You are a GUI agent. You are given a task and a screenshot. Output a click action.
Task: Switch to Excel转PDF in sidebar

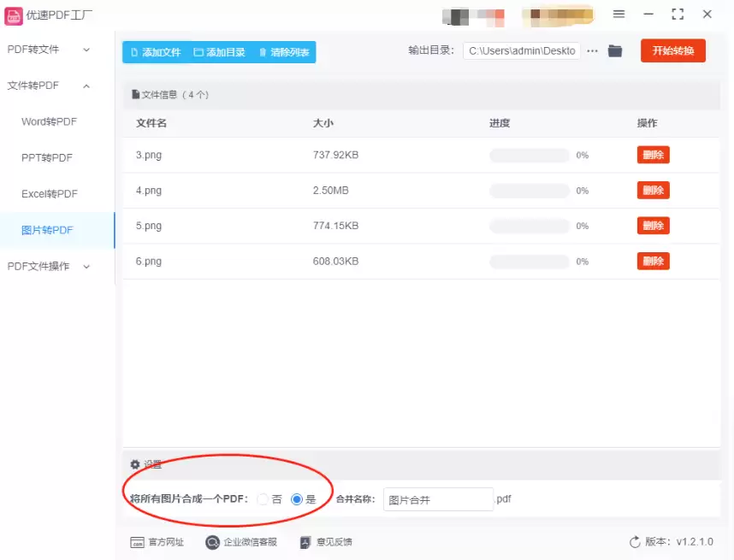pos(50,194)
